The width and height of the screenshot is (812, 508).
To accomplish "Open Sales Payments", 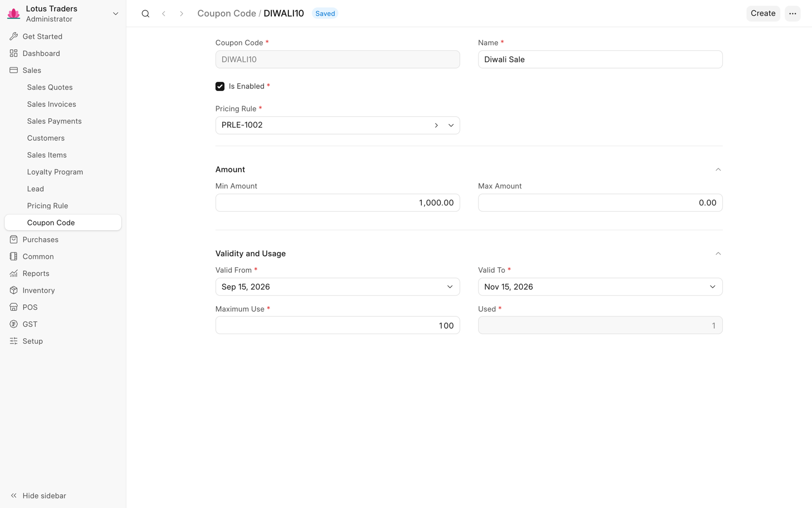I will coord(63,121).
